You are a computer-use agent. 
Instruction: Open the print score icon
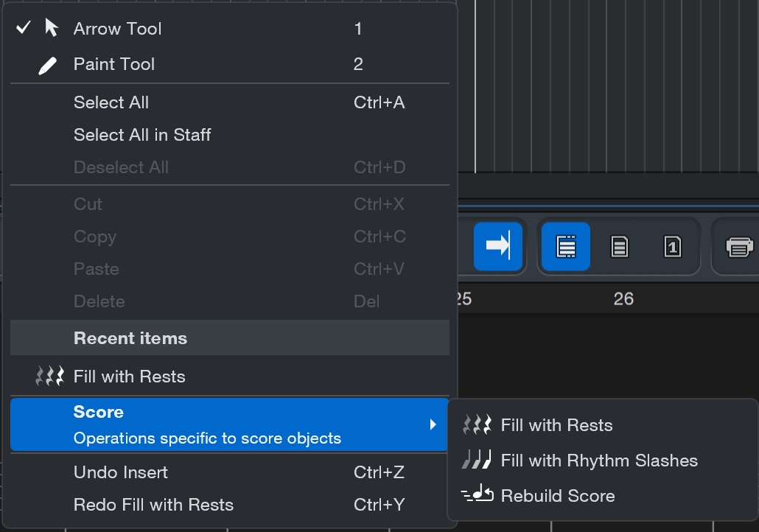[x=739, y=247]
